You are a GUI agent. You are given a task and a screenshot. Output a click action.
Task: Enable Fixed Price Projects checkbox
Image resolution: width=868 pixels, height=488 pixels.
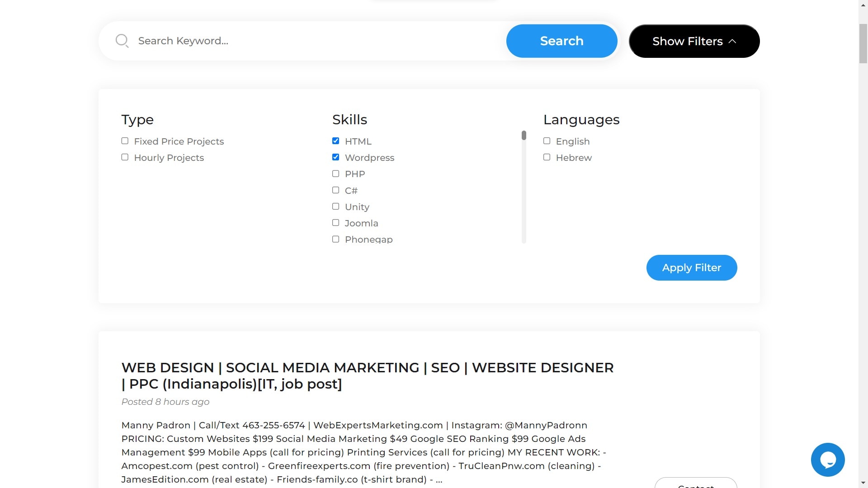pyautogui.click(x=125, y=141)
